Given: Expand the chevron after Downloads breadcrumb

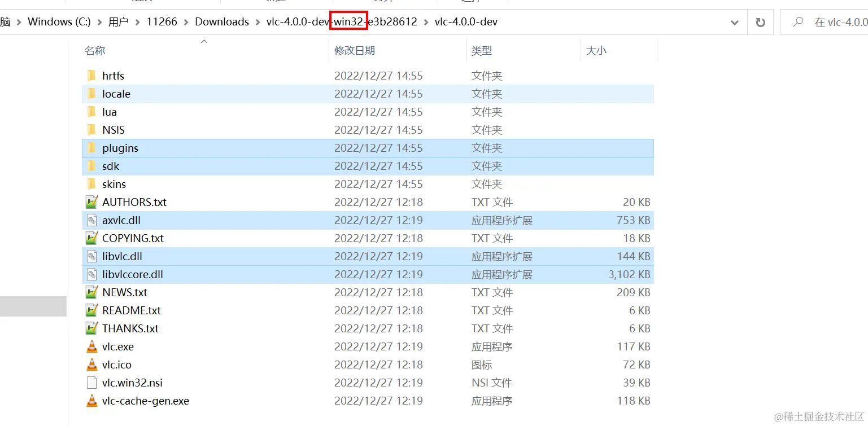Looking at the screenshot, I should click(x=258, y=22).
